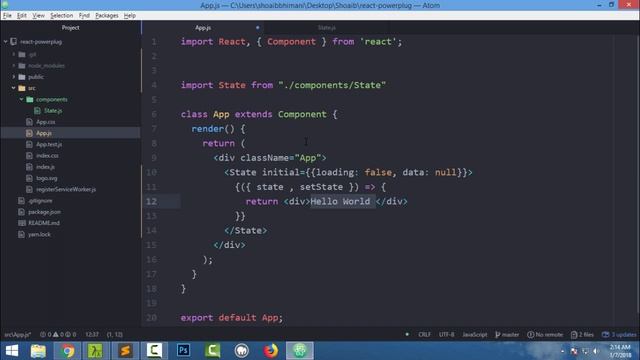The width and height of the screenshot is (640, 360).
Task: Open the Start menu on taskbar
Action: [12, 351]
